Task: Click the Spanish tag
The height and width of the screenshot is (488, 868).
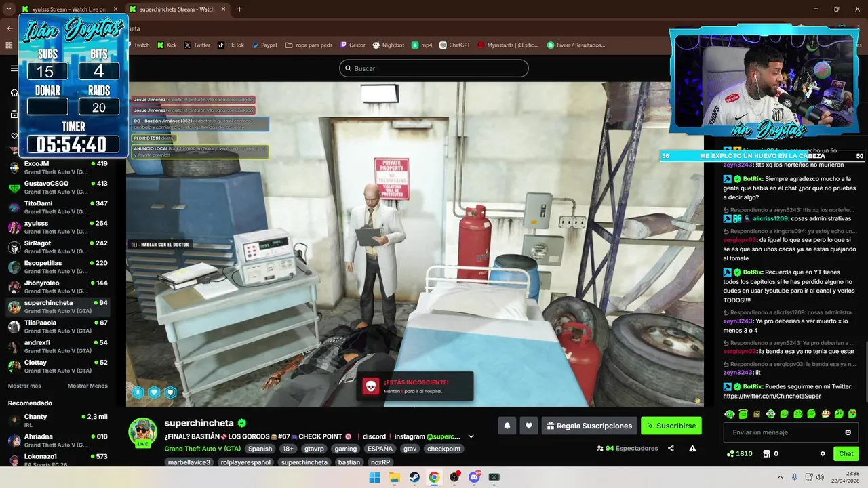Action: (x=260, y=449)
